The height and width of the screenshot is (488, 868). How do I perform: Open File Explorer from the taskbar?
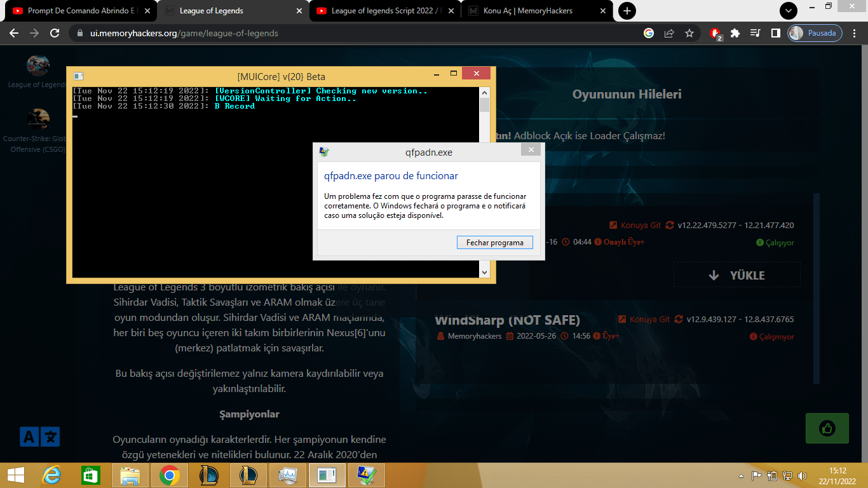(x=130, y=475)
